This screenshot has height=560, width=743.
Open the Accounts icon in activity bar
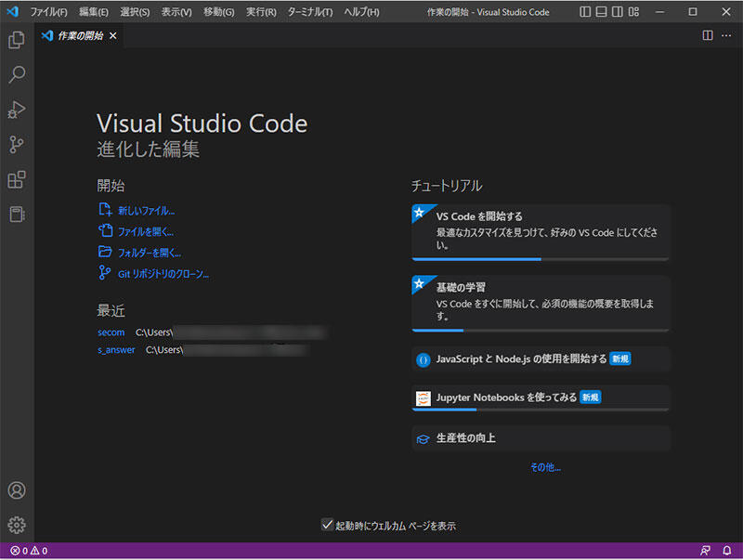pos(17,490)
